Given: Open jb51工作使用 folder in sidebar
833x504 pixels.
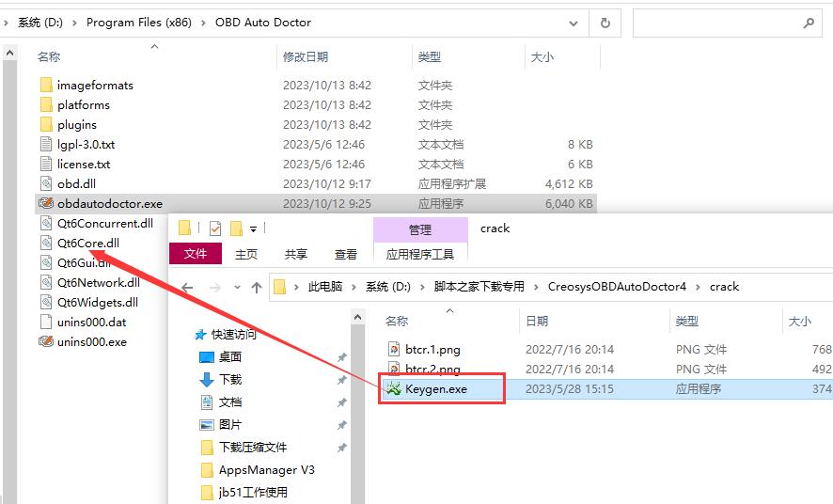Looking at the screenshot, I should [253, 493].
